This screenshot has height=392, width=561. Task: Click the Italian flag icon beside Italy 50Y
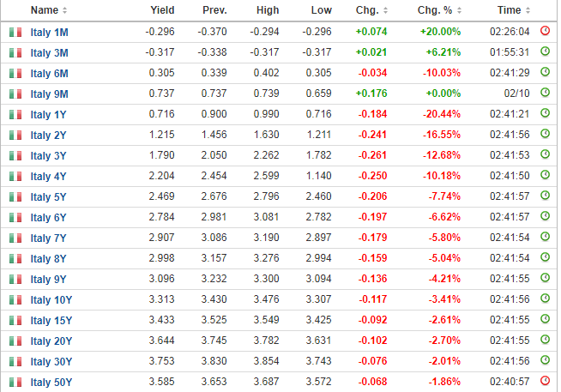tap(15, 382)
